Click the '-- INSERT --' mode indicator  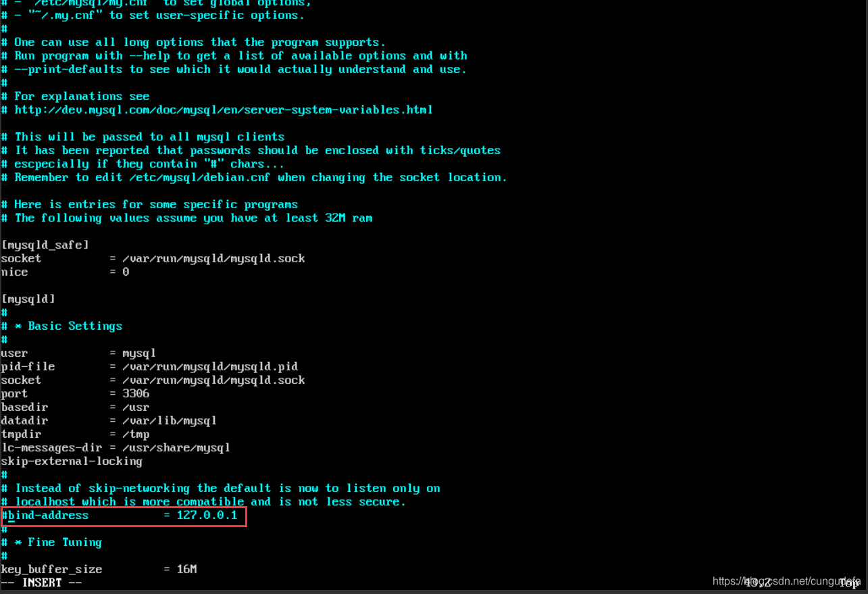pyautogui.click(x=42, y=583)
